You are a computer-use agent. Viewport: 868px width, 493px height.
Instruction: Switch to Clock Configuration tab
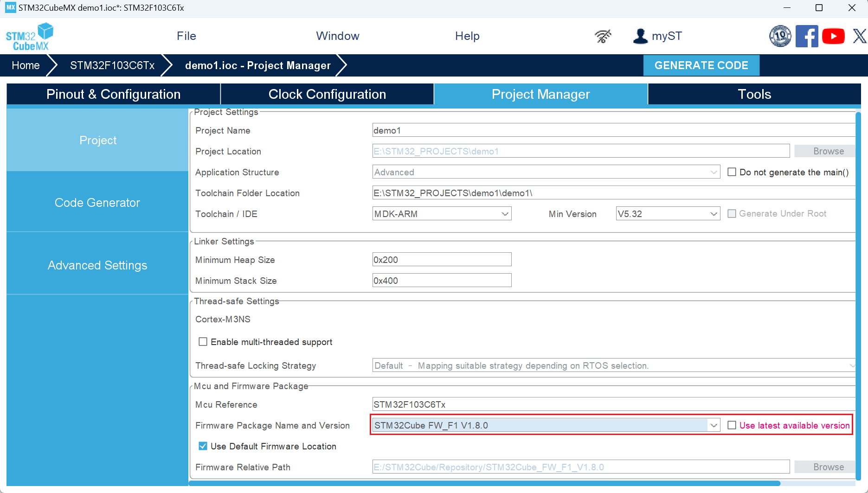click(327, 94)
